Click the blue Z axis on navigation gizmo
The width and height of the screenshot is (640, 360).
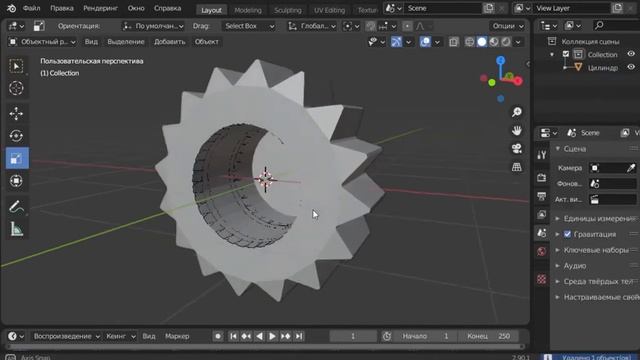coord(501,61)
